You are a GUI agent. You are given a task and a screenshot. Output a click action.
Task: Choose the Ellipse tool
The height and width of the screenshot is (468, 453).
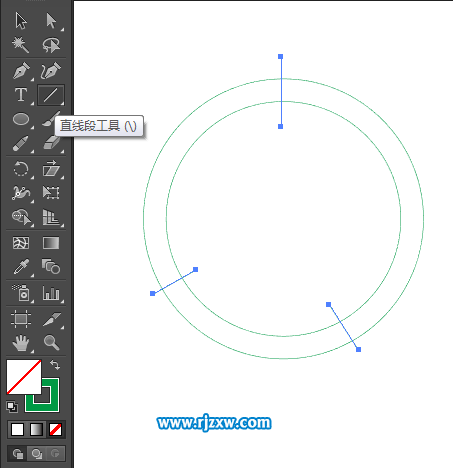coord(21,119)
